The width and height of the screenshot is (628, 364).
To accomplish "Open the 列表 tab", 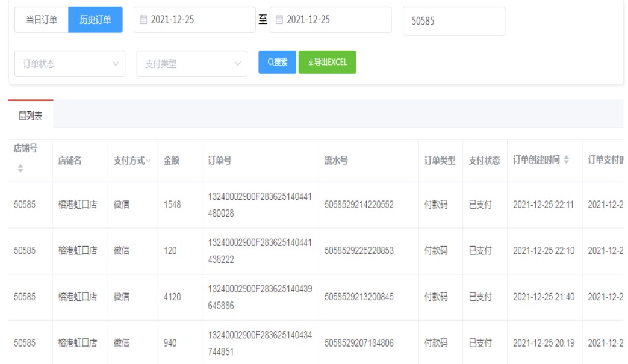I will click(x=31, y=115).
